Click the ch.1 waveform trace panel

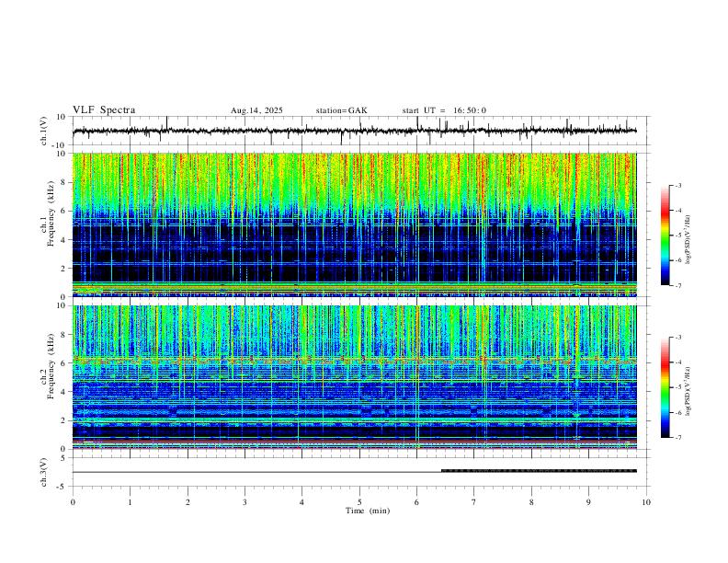click(x=360, y=131)
